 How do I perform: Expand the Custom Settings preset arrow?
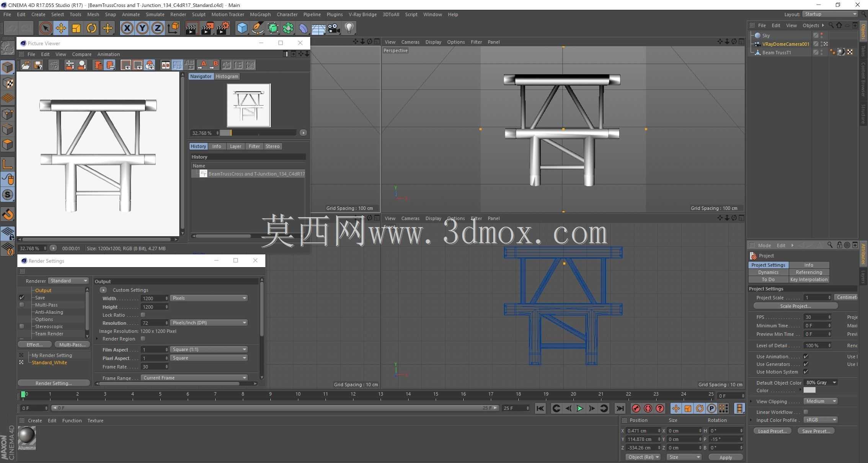click(103, 290)
